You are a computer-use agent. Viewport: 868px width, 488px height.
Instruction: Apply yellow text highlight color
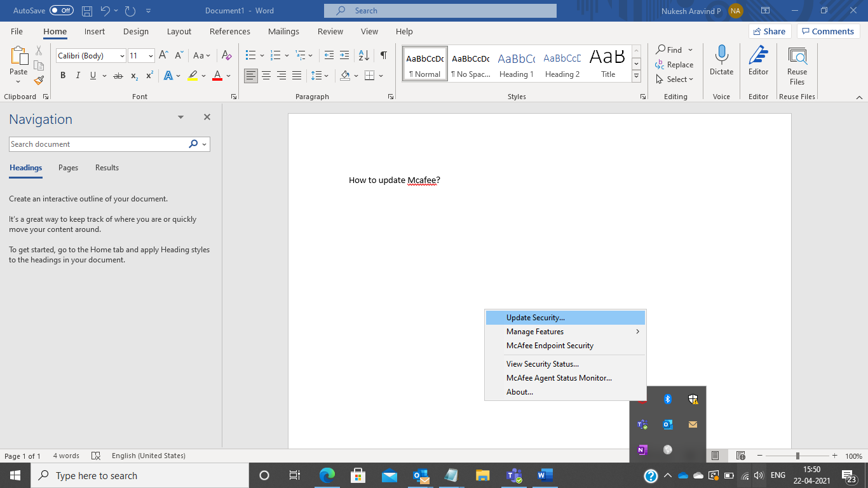pos(193,76)
